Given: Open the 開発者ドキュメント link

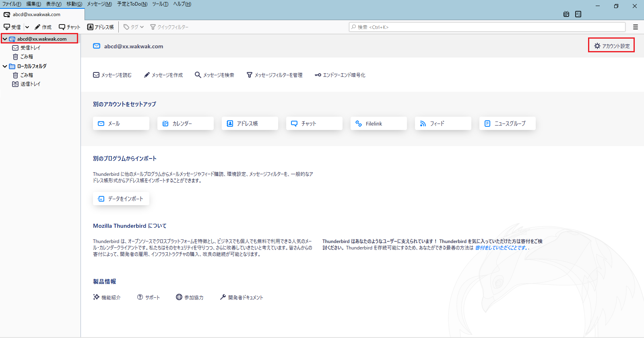Looking at the screenshot, I should pyautogui.click(x=242, y=297).
